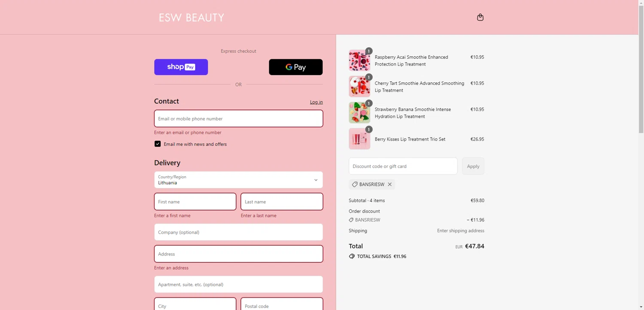The image size is (644, 310).
Task: Click the Raspberry Acai Smoothie product thumbnail
Action: pos(360,60)
